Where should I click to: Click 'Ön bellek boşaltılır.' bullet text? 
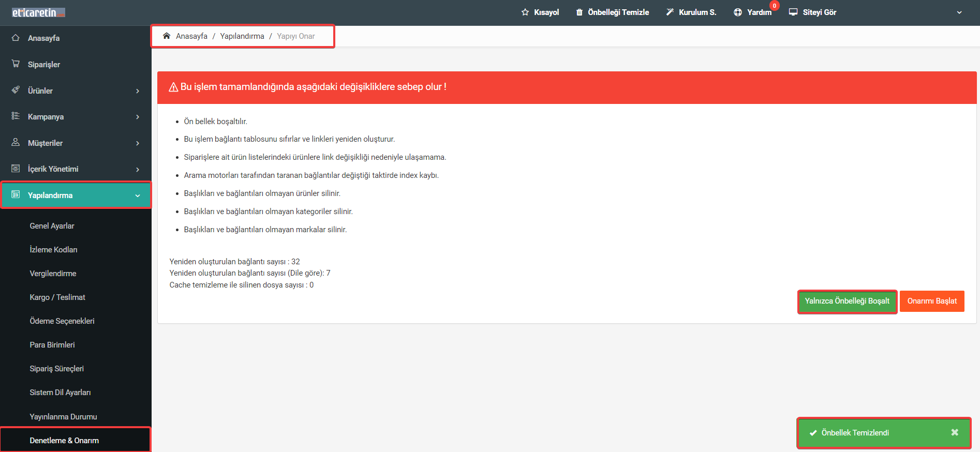216,122
